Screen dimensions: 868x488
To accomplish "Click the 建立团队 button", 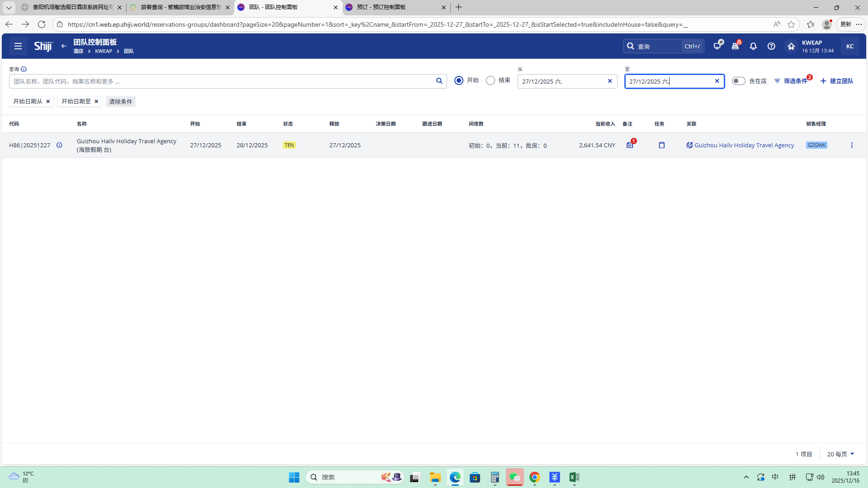I will tap(837, 81).
